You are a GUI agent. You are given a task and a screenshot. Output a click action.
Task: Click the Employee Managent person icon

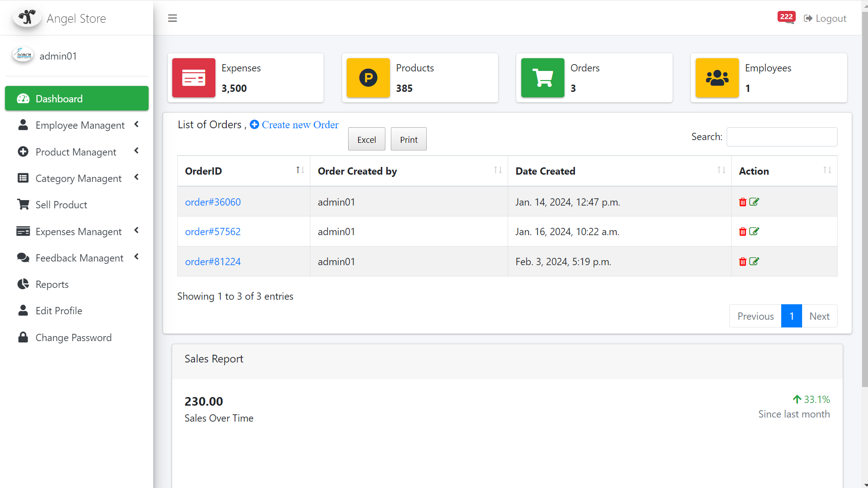click(x=23, y=125)
